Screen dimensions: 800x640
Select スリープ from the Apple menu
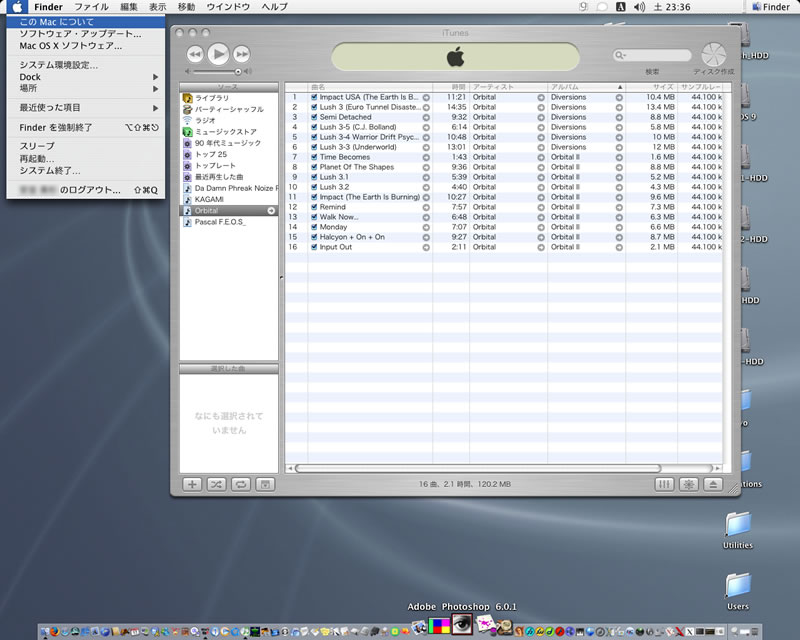pos(86,146)
